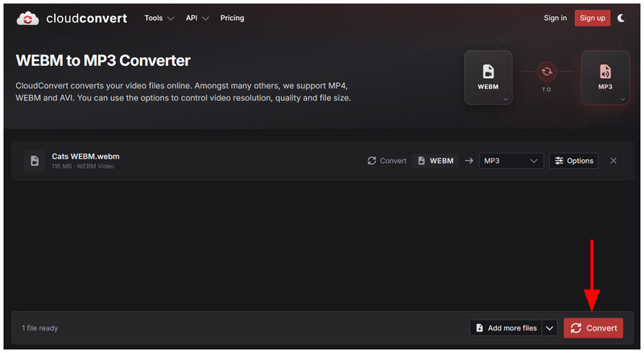
Task: Click the cloudconvert brand name text
Action: [87, 18]
